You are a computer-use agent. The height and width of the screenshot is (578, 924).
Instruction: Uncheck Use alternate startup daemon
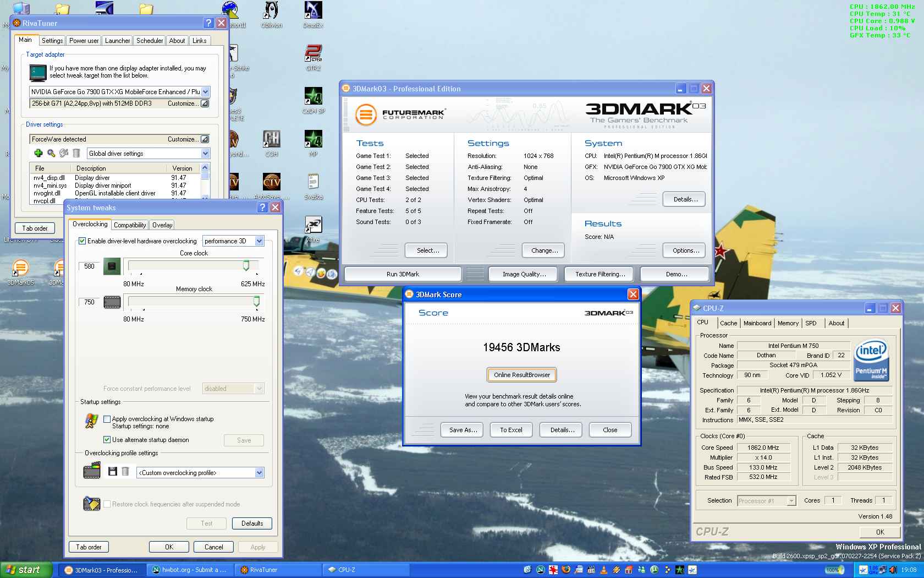pos(107,439)
